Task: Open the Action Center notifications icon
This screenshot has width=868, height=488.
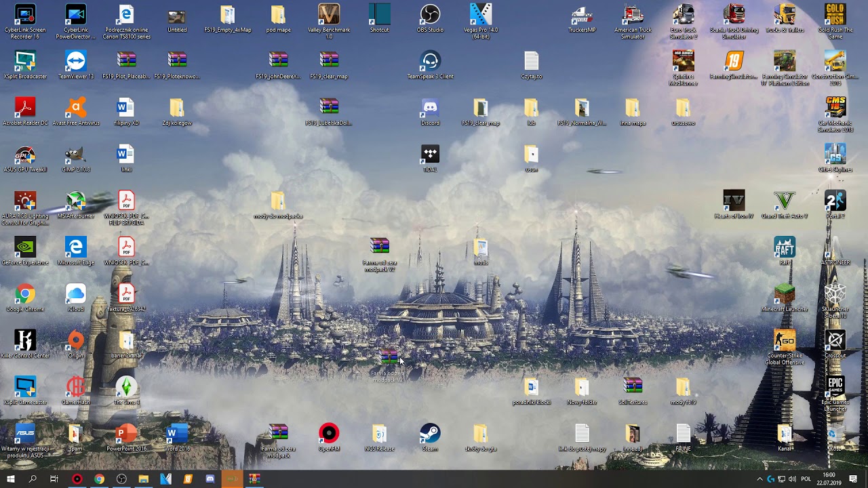Action: click(x=853, y=479)
